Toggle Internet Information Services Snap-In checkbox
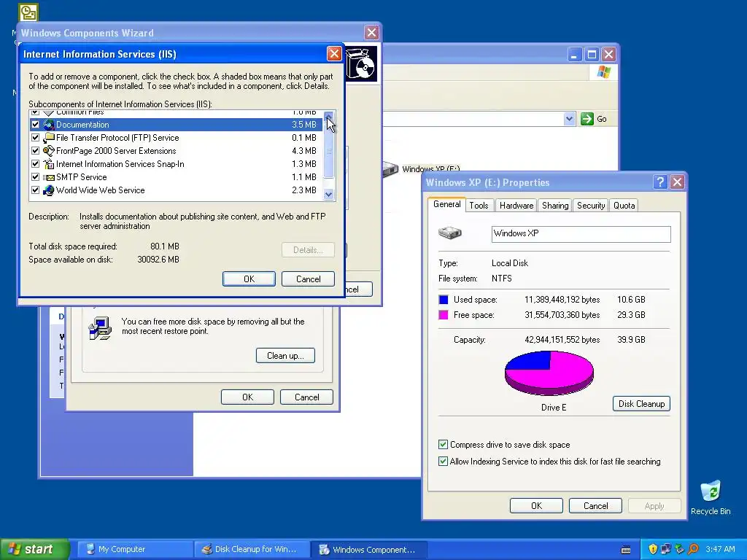The height and width of the screenshot is (560, 747). coord(35,164)
